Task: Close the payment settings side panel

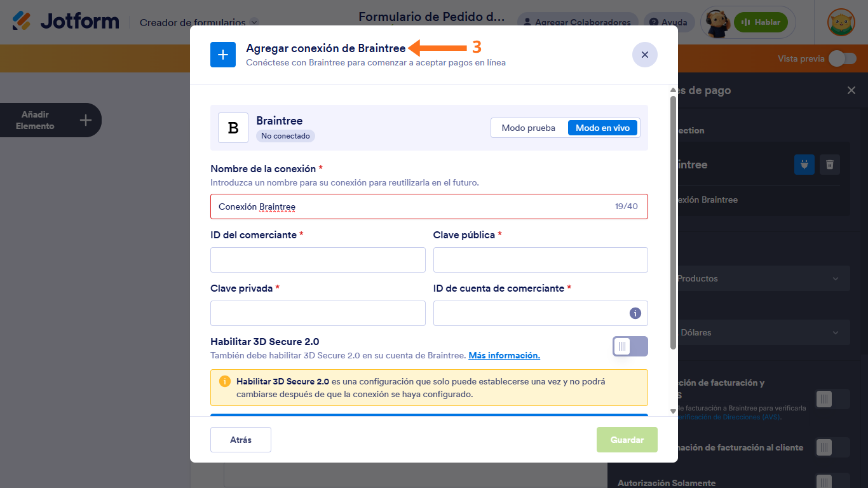Action: (851, 90)
